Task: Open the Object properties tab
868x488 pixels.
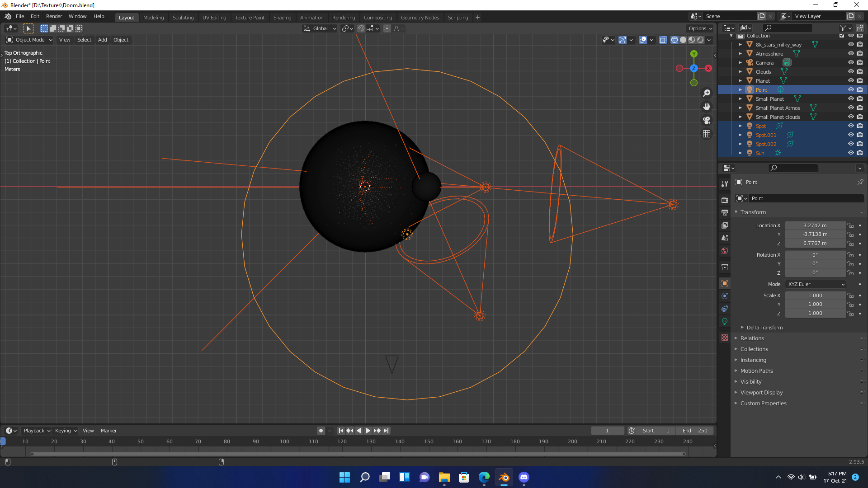Action: tap(725, 283)
